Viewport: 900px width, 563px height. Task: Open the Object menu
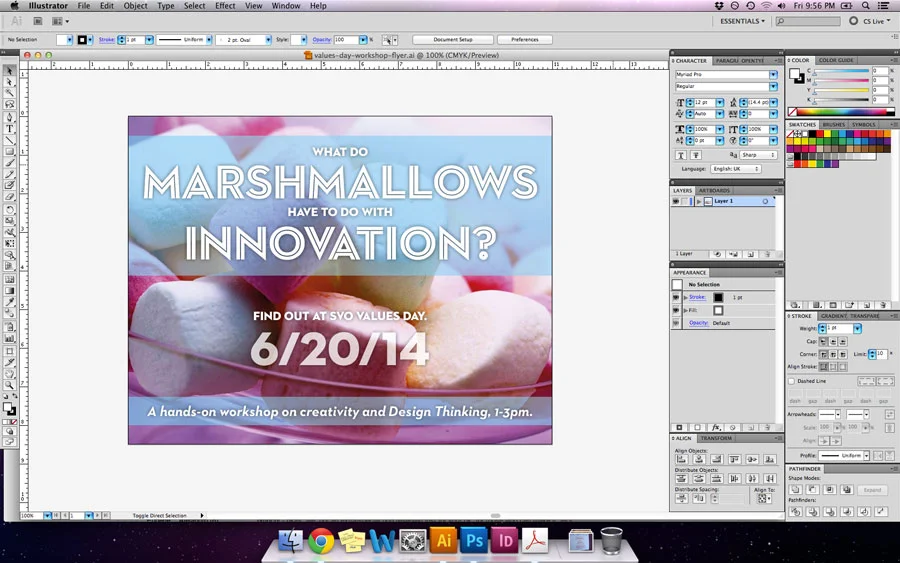point(135,6)
